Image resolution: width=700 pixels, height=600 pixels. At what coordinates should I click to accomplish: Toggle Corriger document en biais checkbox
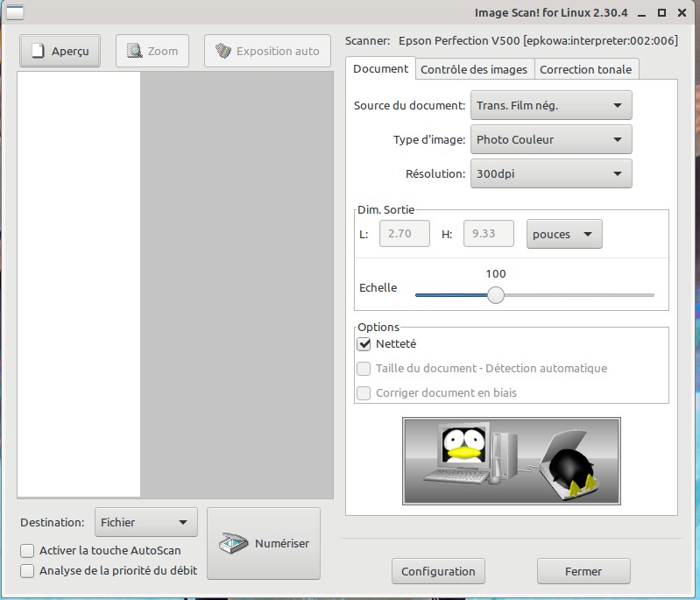pos(364,393)
